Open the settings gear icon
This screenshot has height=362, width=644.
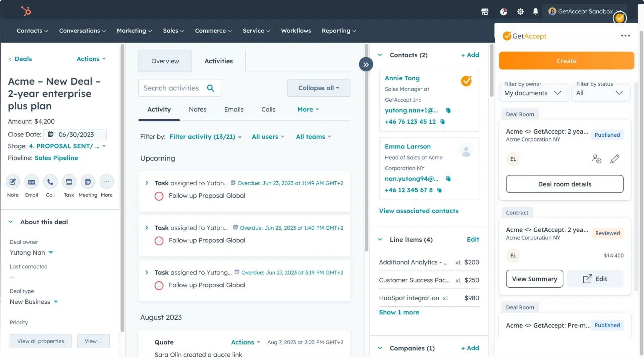coord(520,12)
